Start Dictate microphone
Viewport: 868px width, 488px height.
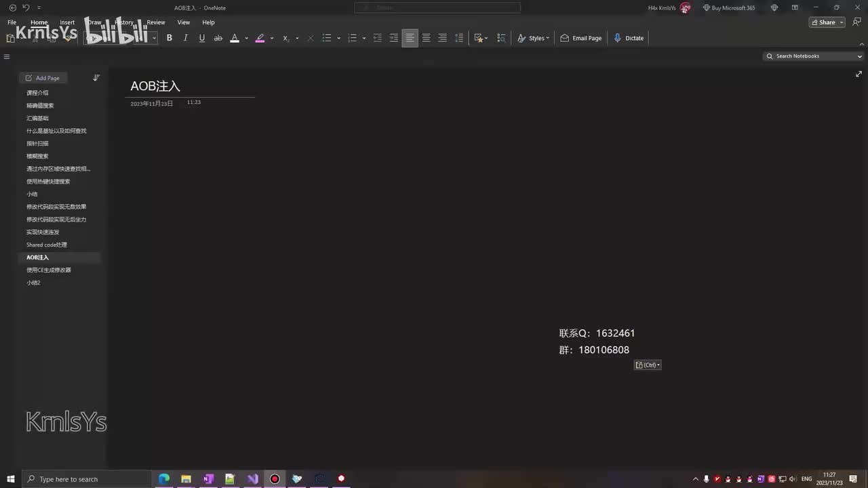[629, 38]
